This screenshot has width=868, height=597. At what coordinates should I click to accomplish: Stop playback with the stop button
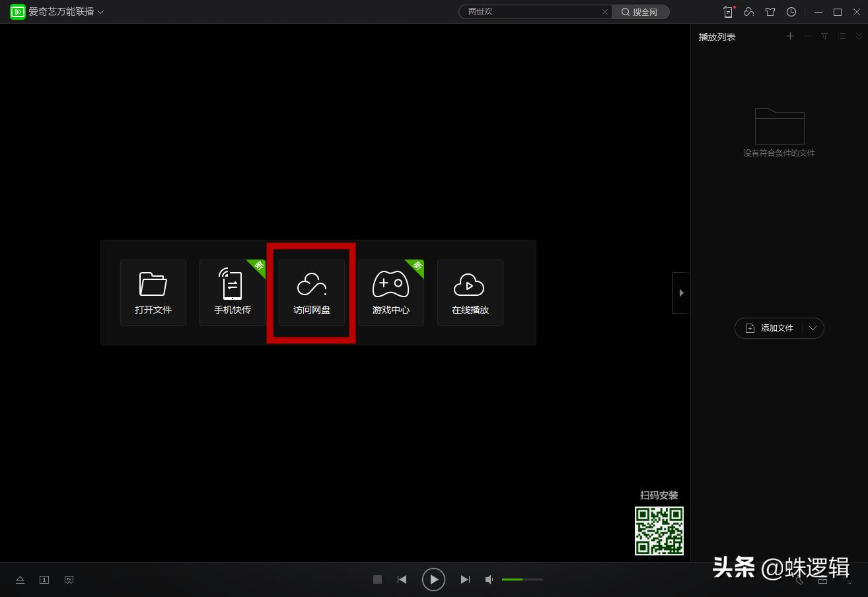[378, 580]
